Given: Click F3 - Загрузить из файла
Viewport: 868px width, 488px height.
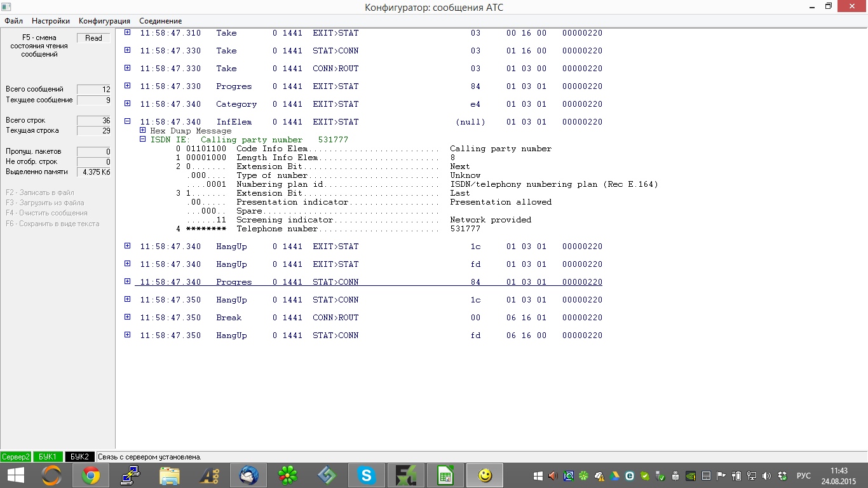Looking at the screenshot, I should pyautogui.click(x=45, y=203).
